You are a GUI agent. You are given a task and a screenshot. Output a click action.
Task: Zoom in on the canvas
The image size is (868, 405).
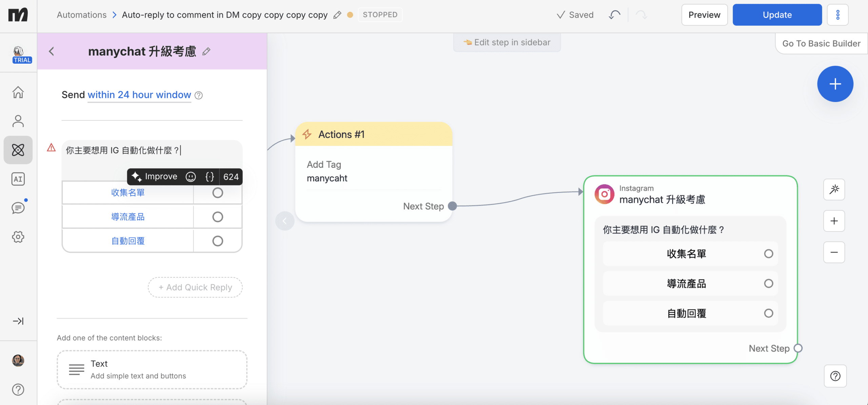click(x=834, y=221)
